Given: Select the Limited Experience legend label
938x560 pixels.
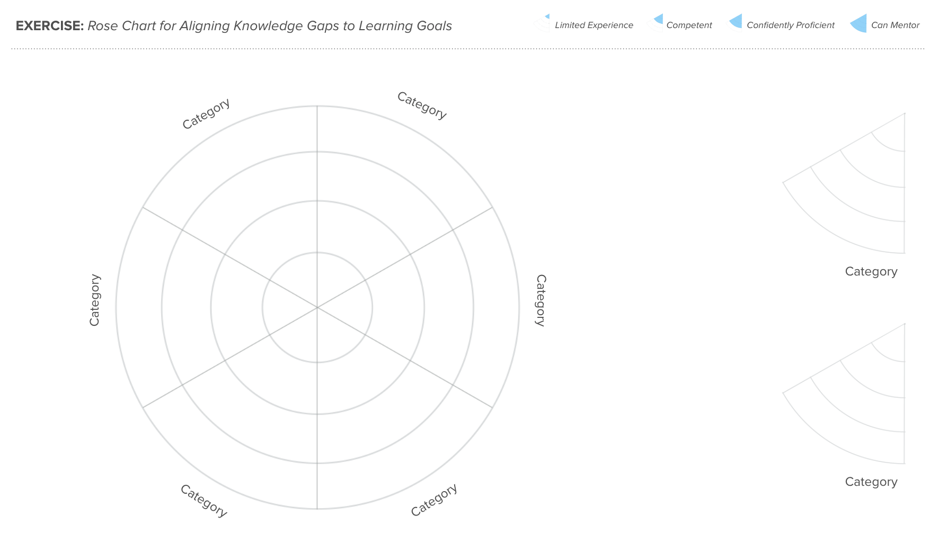Looking at the screenshot, I should pos(594,25).
